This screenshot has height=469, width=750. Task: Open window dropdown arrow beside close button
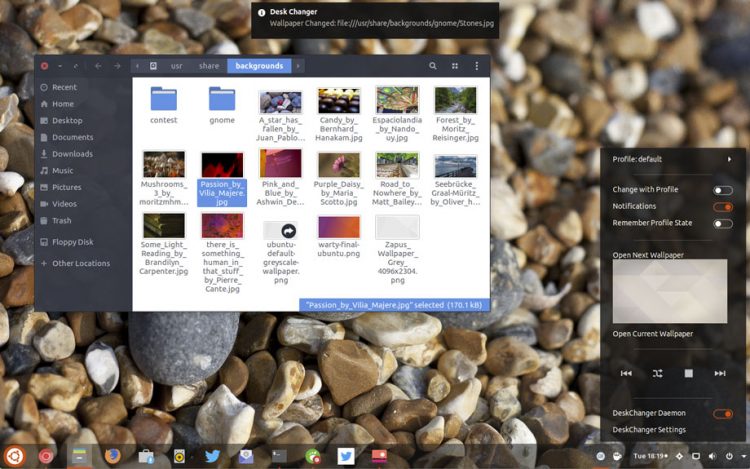click(60, 66)
